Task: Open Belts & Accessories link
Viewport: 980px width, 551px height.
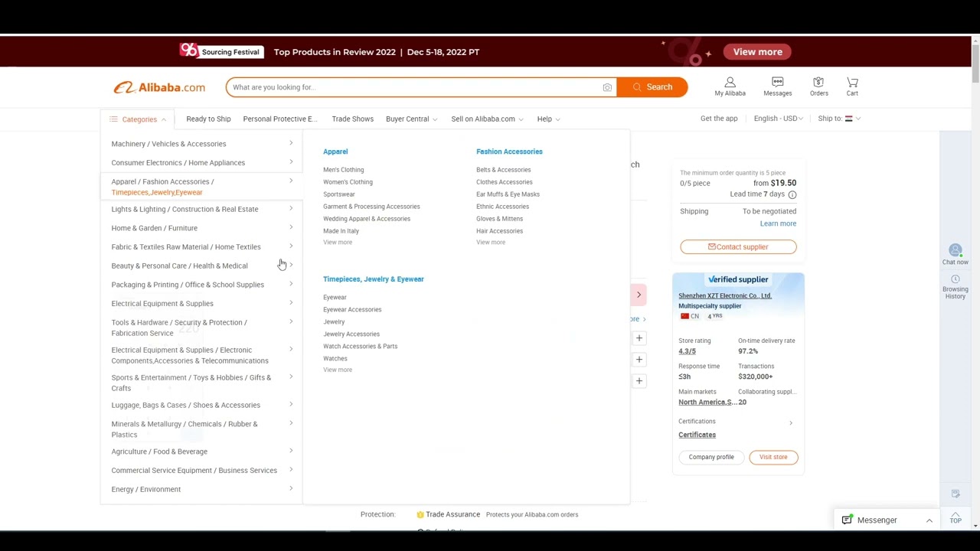Action: coord(503,170)
